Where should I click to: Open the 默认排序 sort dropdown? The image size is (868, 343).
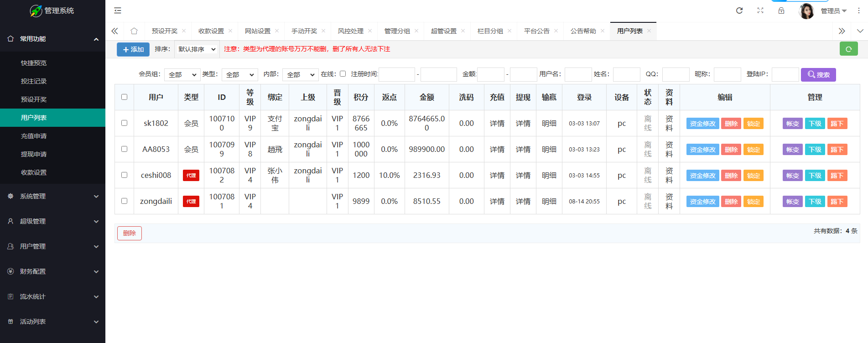(197, 49)
